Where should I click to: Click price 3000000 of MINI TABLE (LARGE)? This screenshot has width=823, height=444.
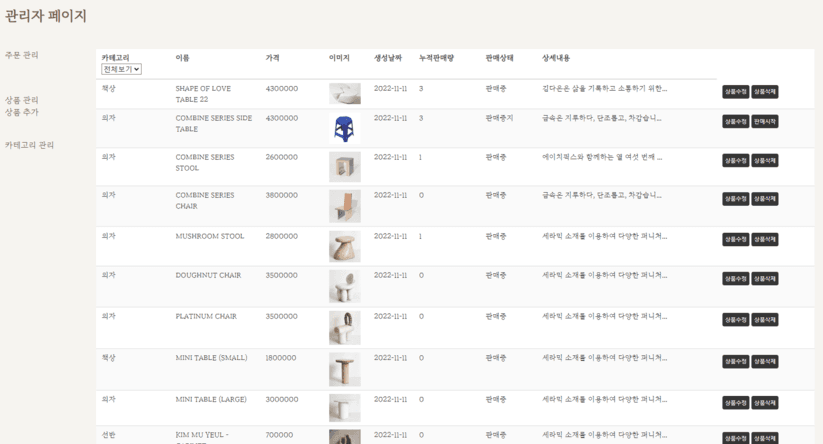(282, 399)
